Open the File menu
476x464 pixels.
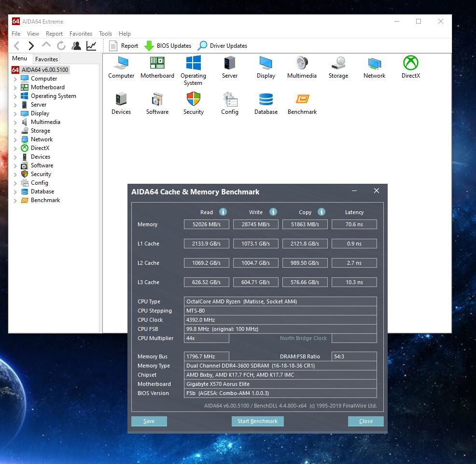pos(16,34)
